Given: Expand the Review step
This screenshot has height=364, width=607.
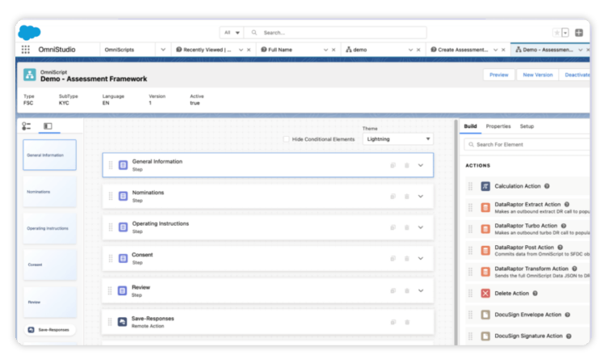Looking at the screenshot, I should click(420, 290).
